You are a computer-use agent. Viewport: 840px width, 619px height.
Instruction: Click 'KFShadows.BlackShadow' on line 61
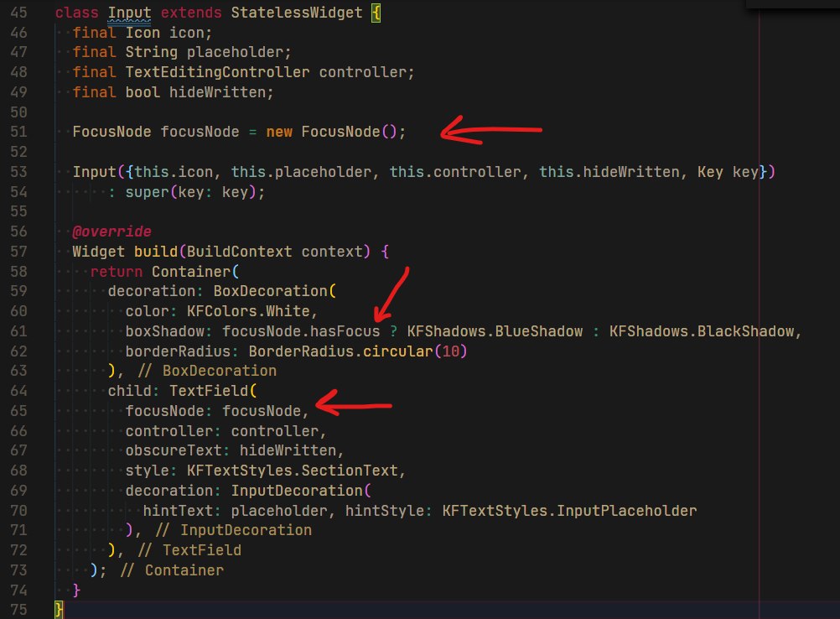pyautogui.click(x=701, y=331)
